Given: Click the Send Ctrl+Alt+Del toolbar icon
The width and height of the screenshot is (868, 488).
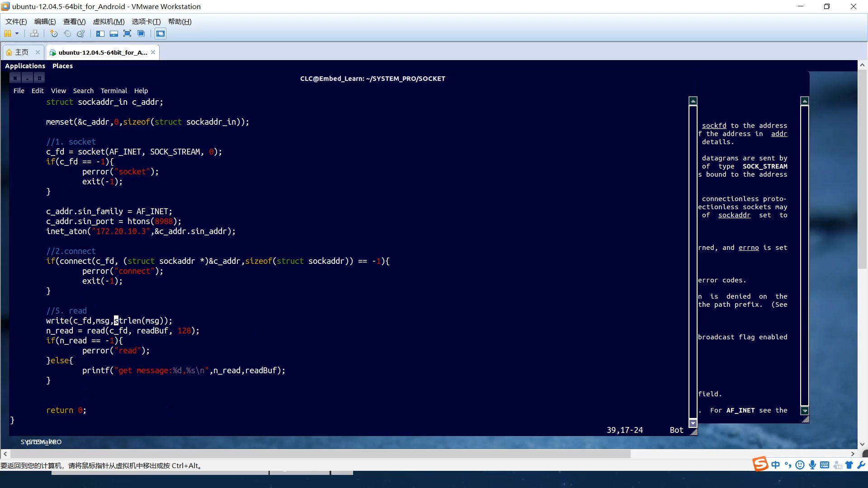Looking at the screenshot, I should 34,33.
